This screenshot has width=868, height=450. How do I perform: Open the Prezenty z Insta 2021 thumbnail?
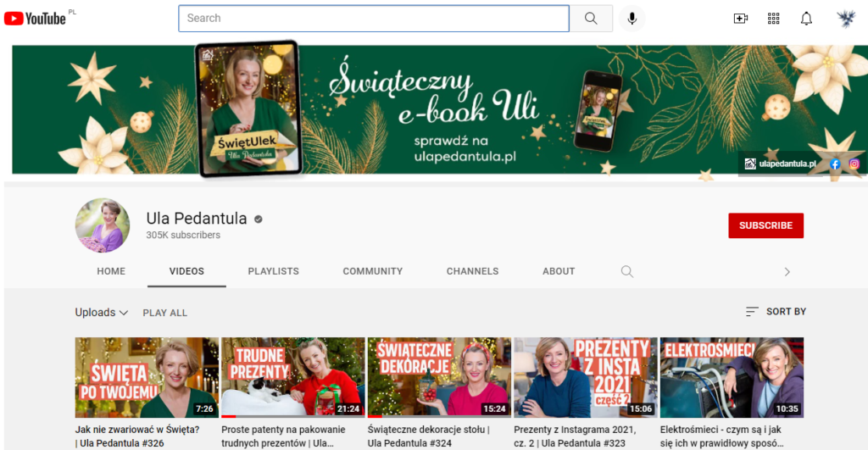[x=586, y=377]
